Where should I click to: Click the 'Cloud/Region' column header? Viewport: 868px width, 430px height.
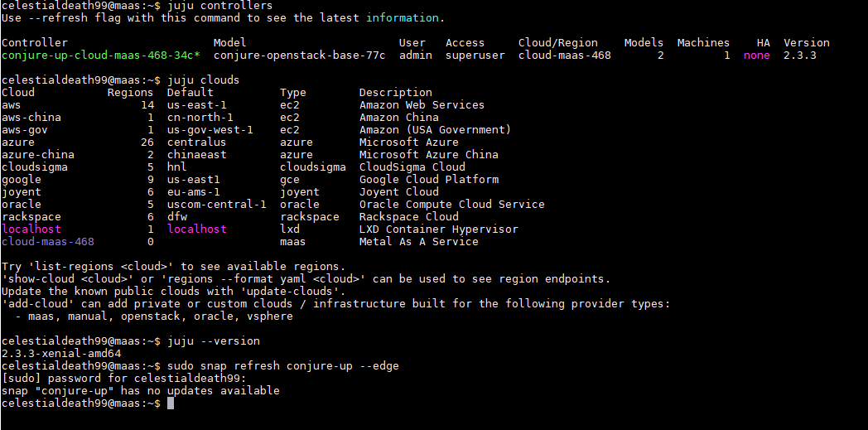558,42
